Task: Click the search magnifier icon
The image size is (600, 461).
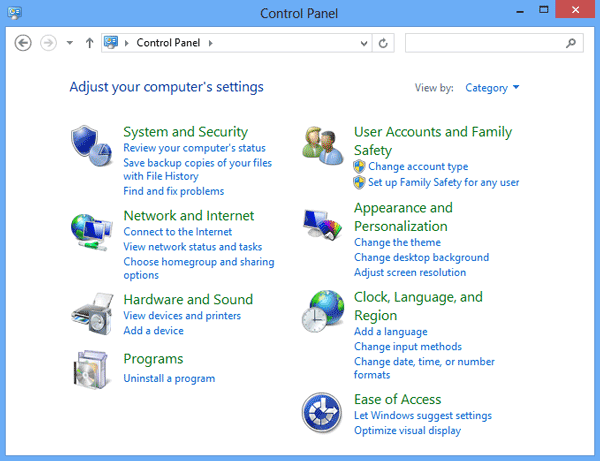Action: (571, 43)
